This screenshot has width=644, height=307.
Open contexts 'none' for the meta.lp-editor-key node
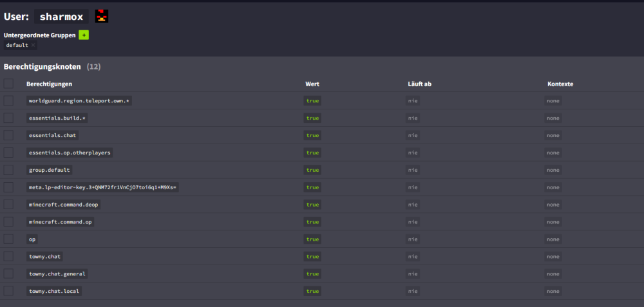click(553, 187)
